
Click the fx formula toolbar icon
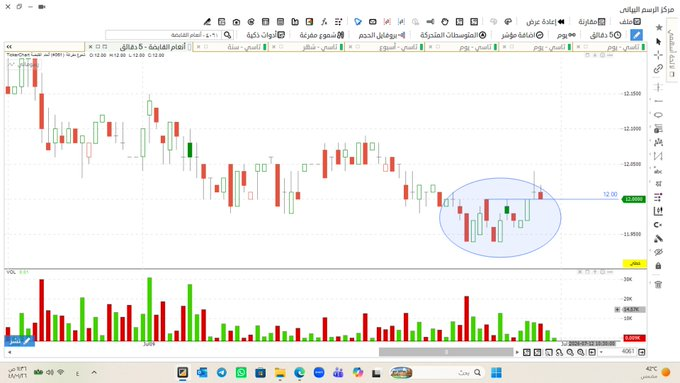click(324, 22)
